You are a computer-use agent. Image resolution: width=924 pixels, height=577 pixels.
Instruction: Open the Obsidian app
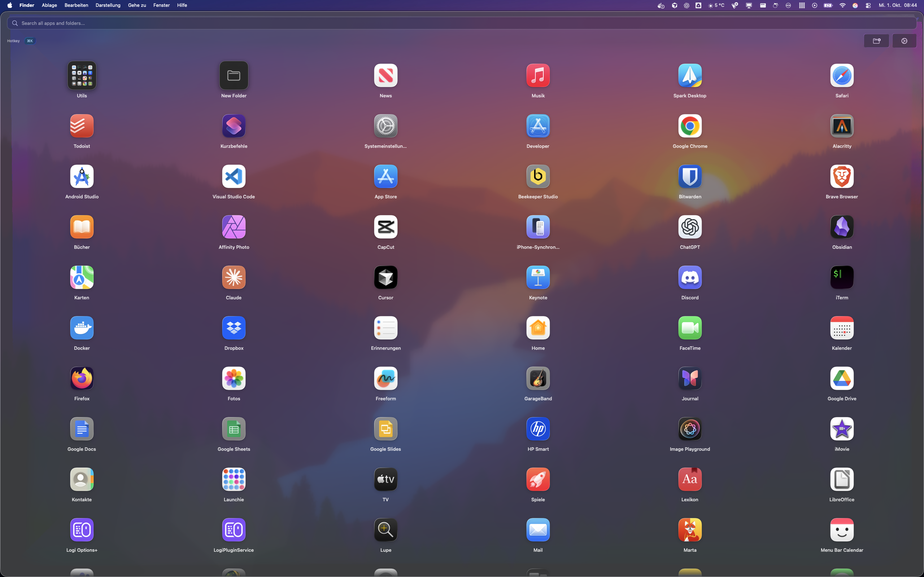(842, 227)
